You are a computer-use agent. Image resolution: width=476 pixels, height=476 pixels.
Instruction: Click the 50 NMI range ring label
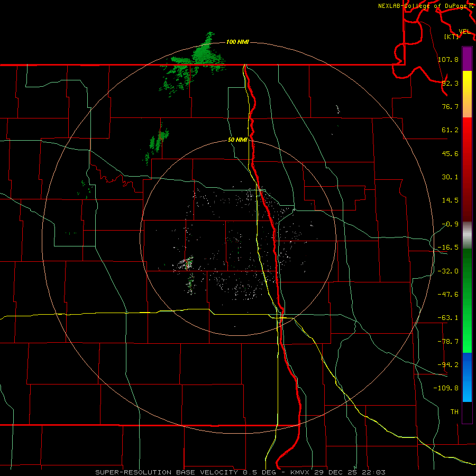point(237,140)
